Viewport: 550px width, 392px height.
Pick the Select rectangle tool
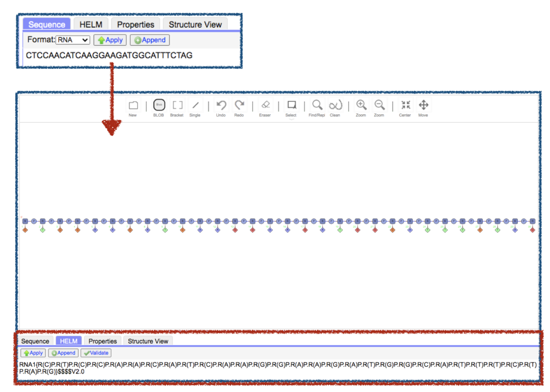click(x=291, y=105)
